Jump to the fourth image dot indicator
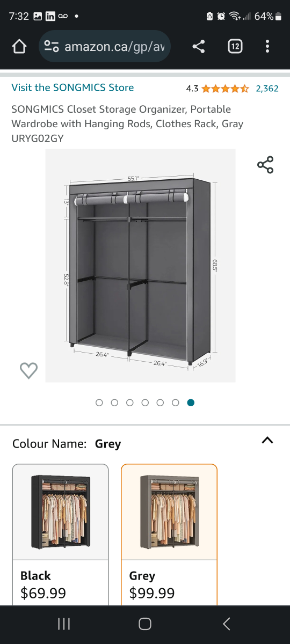This screenshot has height=644, width=290. tap(145, 402)
